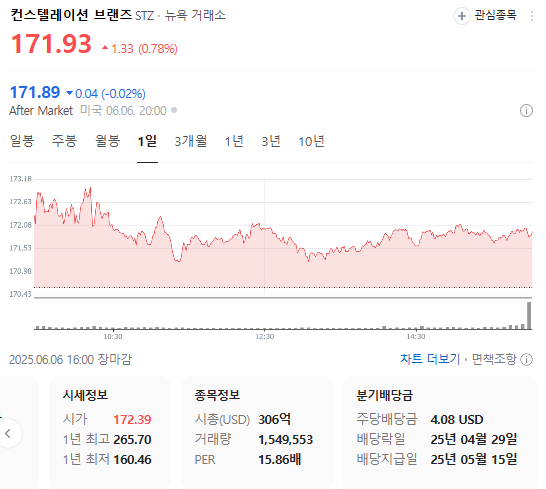
Task: Open the 차트 더보기 link
Action: (430, 359)
